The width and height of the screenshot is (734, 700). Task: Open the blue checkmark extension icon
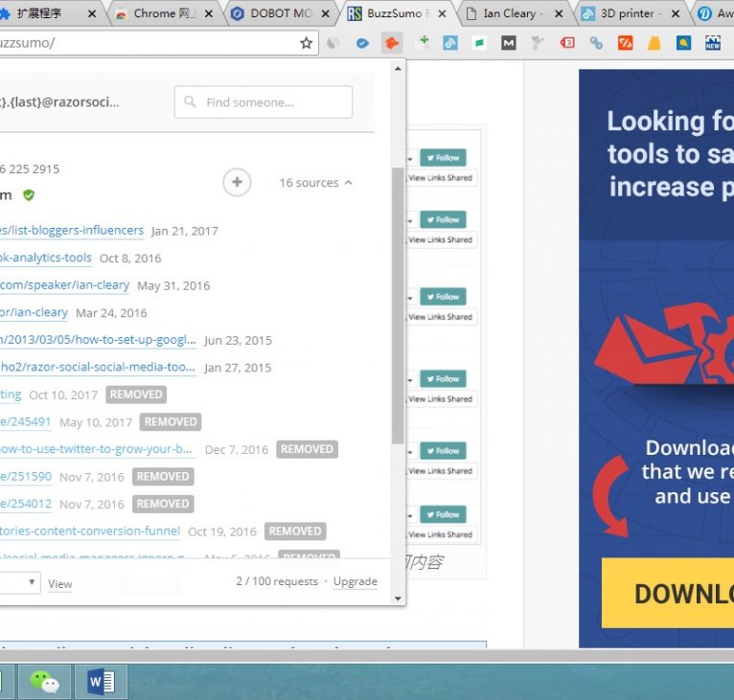pyautogui.click(x=362, y=43)
